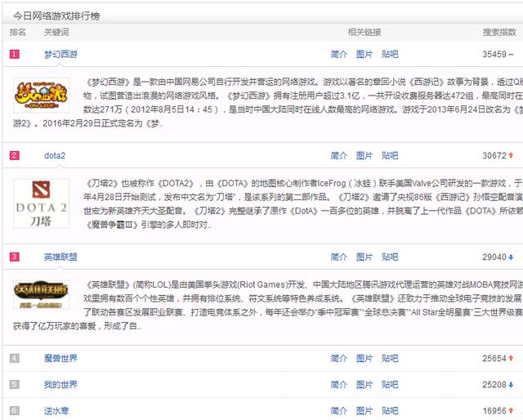The width and height of the screenshot is (523, 420).
Task: Click the DOTA 2 刀塔 logo thumbnail
Action: pyautogui.click(x=42, y=203)
